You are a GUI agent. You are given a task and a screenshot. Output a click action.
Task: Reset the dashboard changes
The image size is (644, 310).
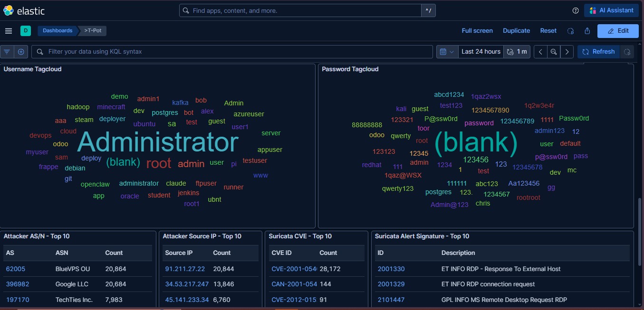[548, 31]
